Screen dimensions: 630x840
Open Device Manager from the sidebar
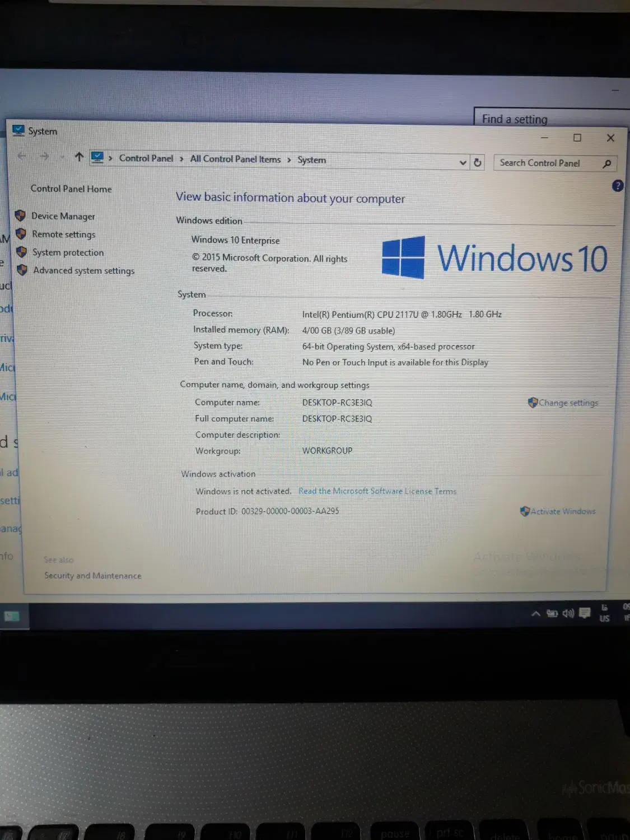click(63, 216)
